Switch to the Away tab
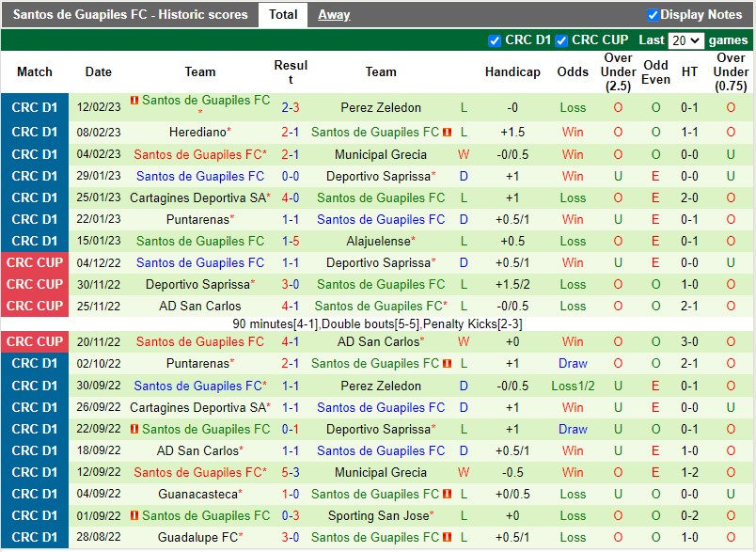The width and height of the screenshot is (756, 552). (334, 15)
